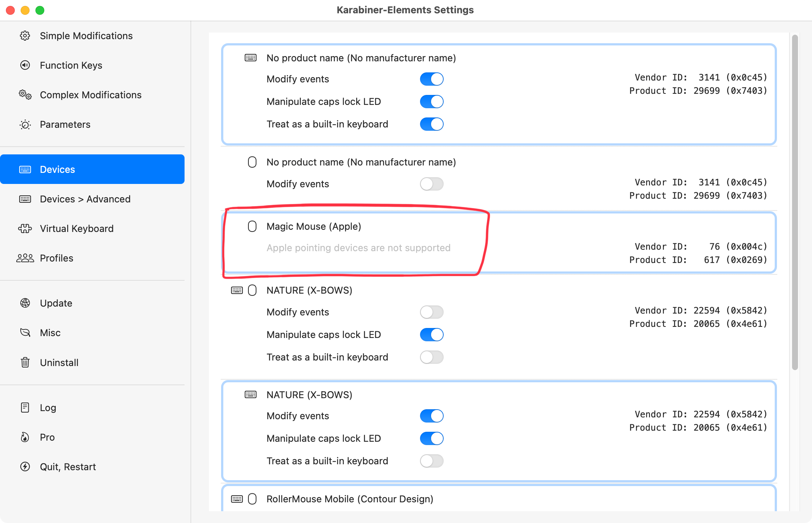Open Parameters settings
812x523 pixels.
65,124
